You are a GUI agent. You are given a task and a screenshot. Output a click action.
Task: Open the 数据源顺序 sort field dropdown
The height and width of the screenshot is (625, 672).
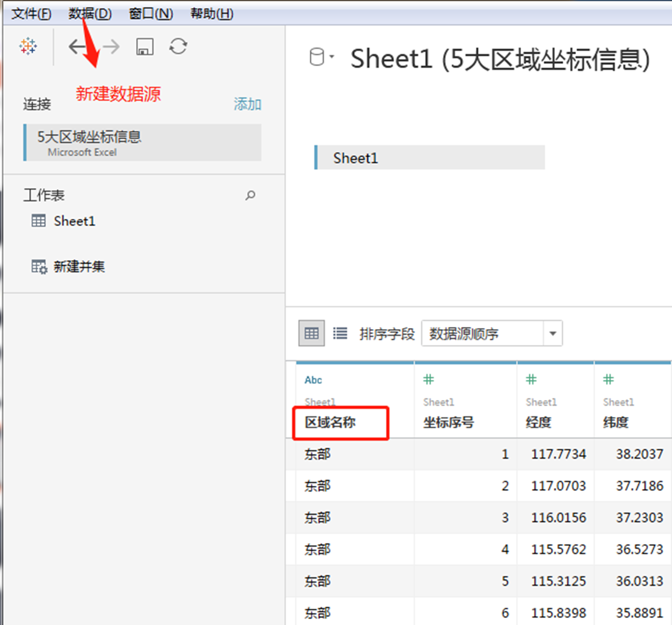pos(492,334)
